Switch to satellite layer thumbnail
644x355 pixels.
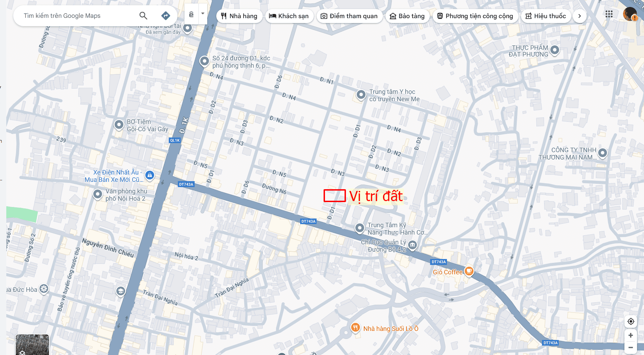coord(32,345)
